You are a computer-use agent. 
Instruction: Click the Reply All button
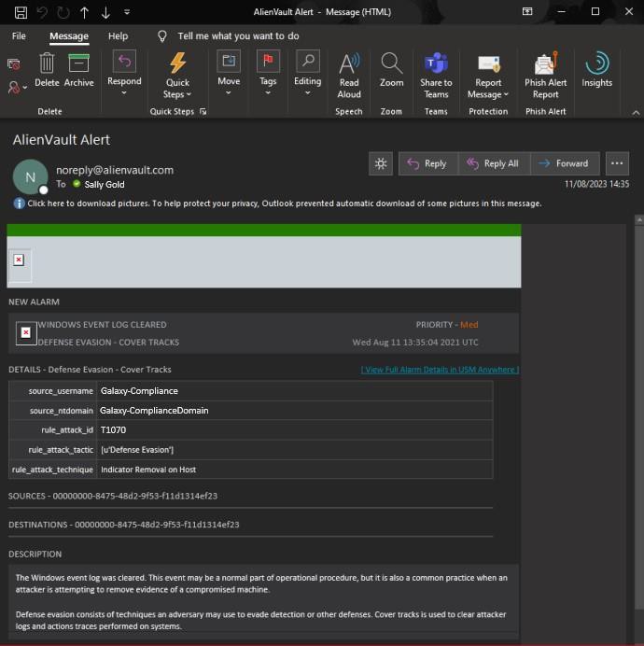492,163
